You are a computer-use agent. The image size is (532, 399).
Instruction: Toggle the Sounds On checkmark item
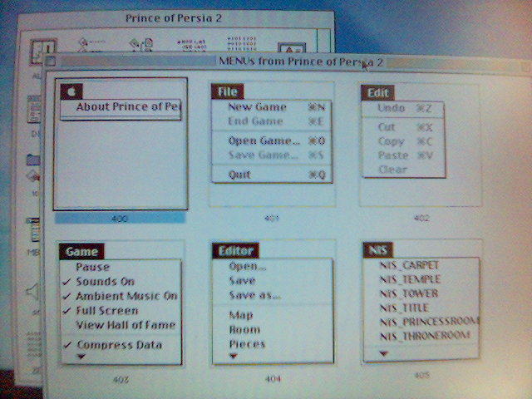click(105, 282)
